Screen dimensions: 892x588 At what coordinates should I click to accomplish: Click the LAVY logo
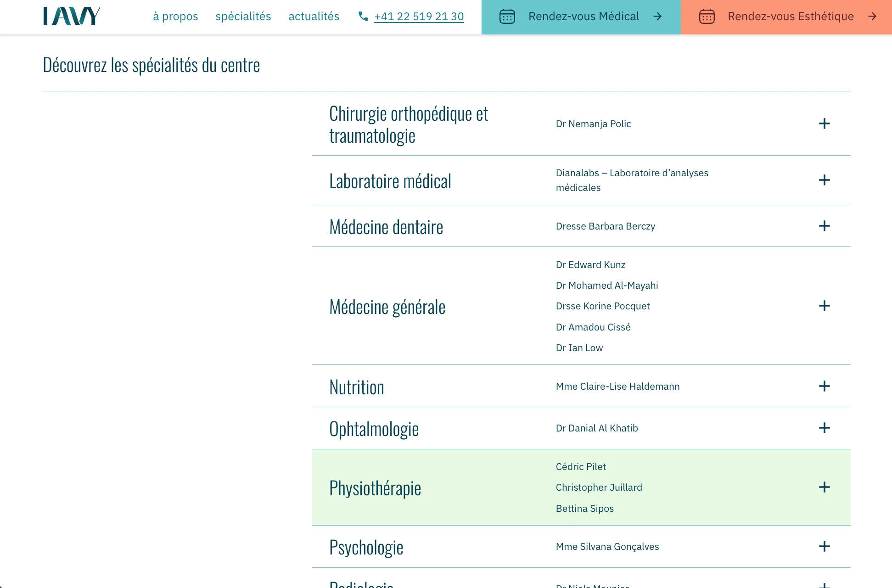72,16
